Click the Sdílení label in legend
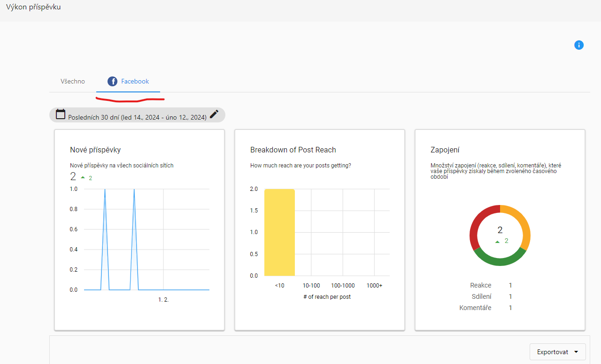 click(482, 296)
